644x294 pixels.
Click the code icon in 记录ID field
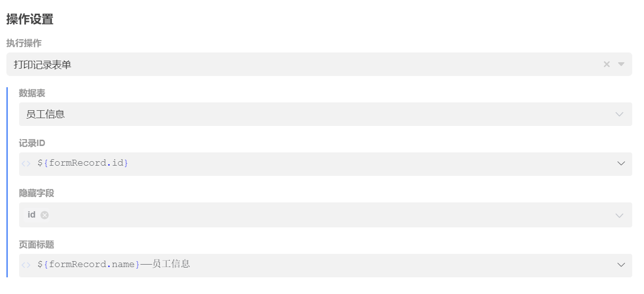pos(26,164)
